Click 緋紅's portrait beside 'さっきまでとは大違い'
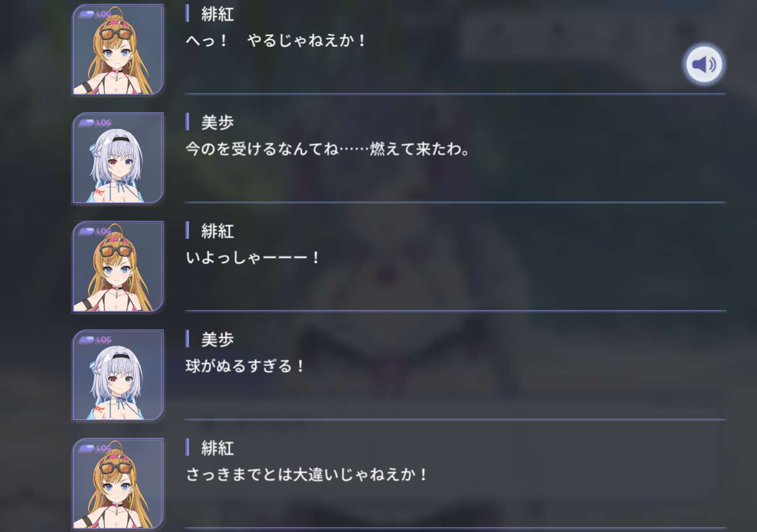The height and width of the screenshot is (532, 757). point(118,484)
